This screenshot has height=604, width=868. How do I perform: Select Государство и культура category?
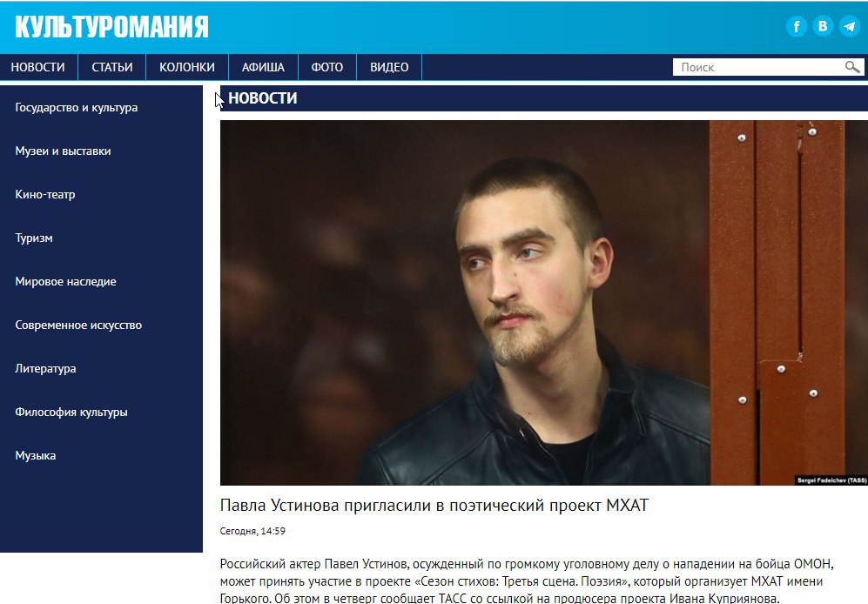(77, 107)
